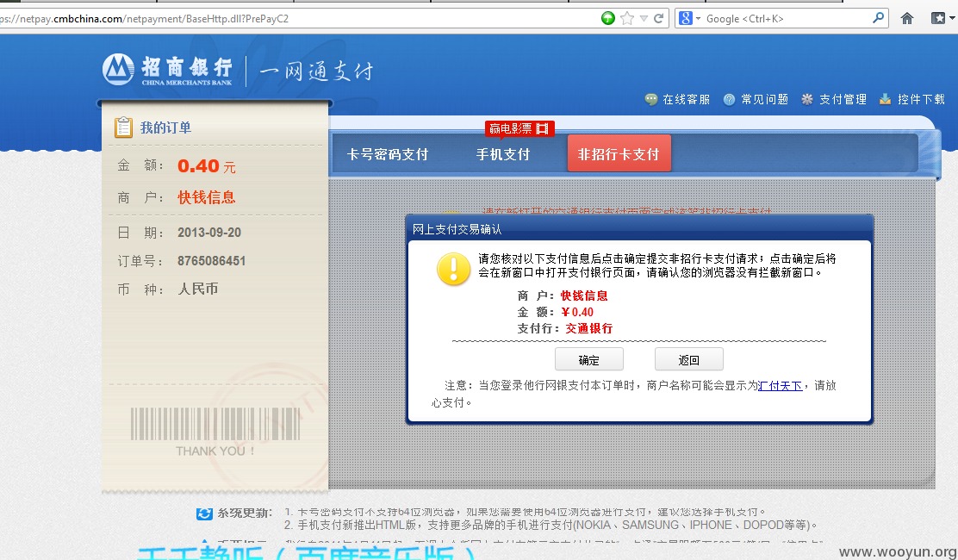Click the merchant name 快钱信息 in the order panel

tap(207, 197)
